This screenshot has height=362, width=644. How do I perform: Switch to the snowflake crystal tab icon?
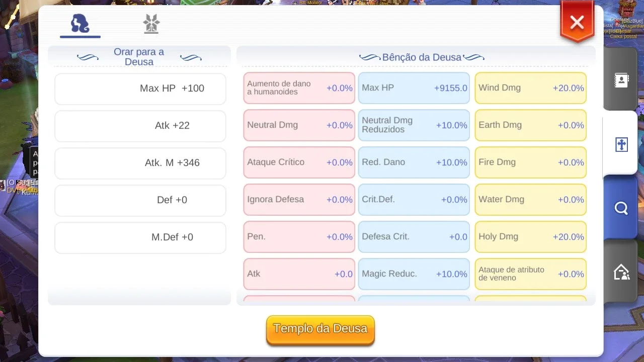[151, 24]
